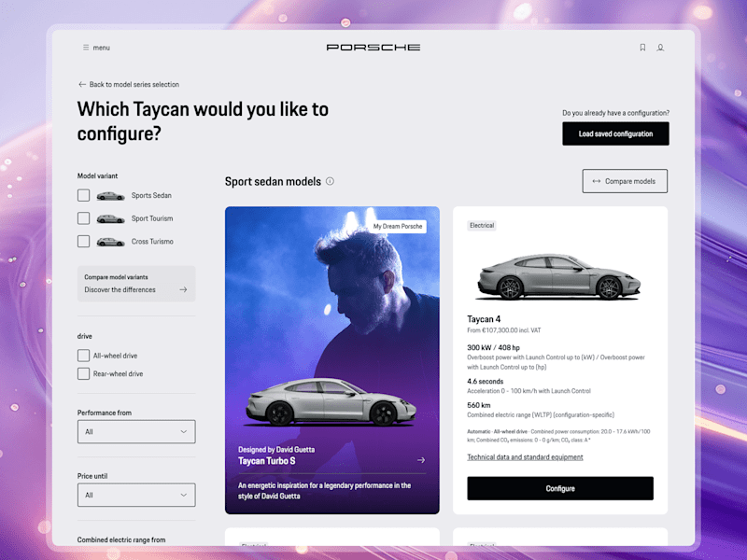This screenshot has width=747, height=560.
Task: Click the Sports Sedan car icon
Action: click(x=110, y=196)
